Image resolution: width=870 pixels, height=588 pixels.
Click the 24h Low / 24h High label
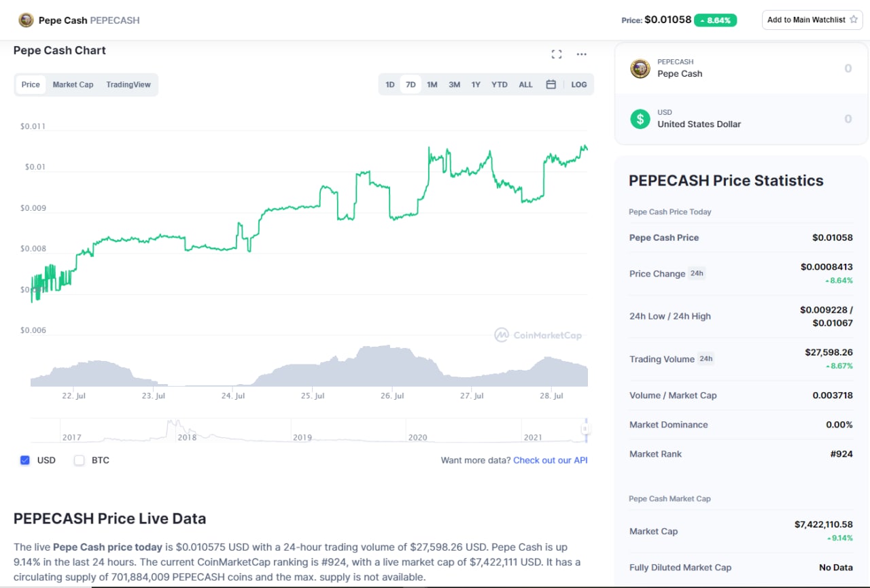[670, 316]
